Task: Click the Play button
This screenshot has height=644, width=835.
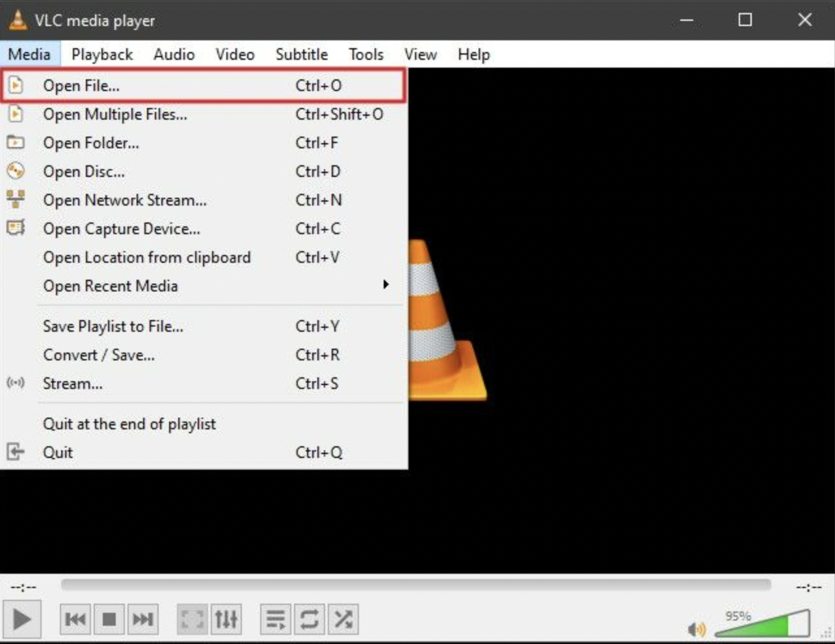Action: coord(21,619)
